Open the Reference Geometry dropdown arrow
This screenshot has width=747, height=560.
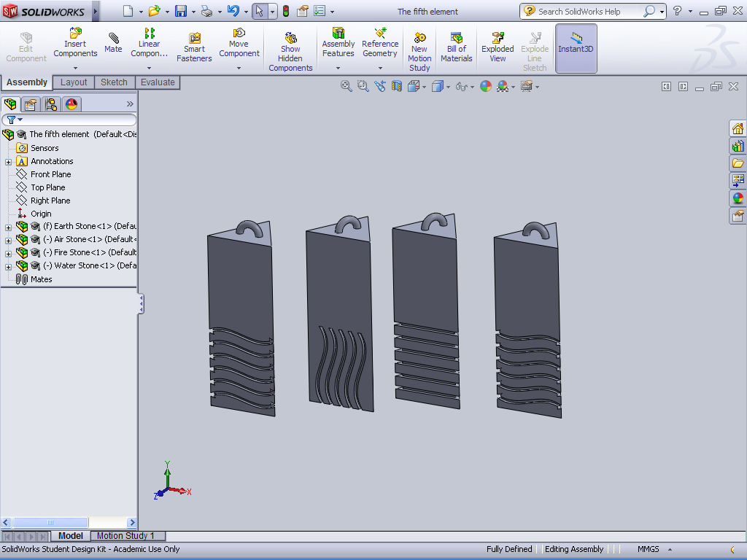380,68
